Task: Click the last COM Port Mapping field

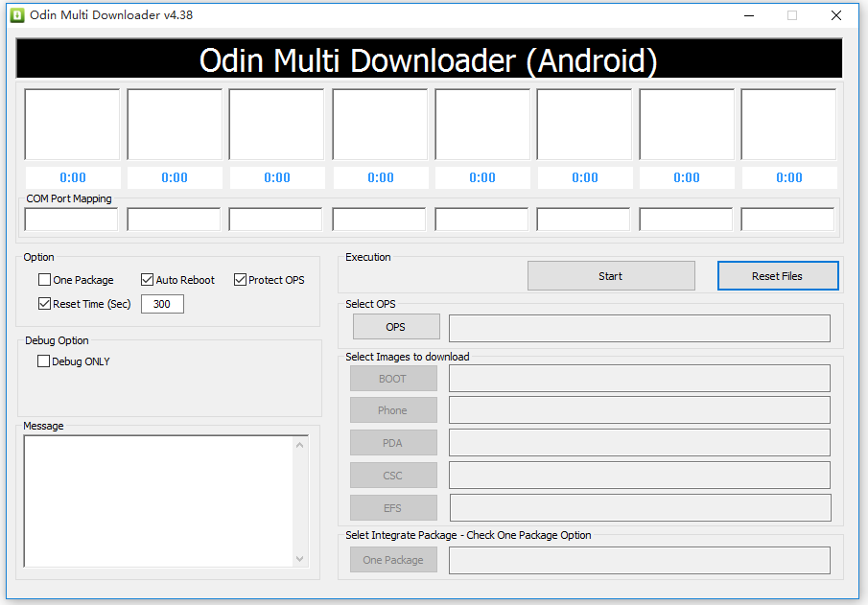Action: click(787, 220)
